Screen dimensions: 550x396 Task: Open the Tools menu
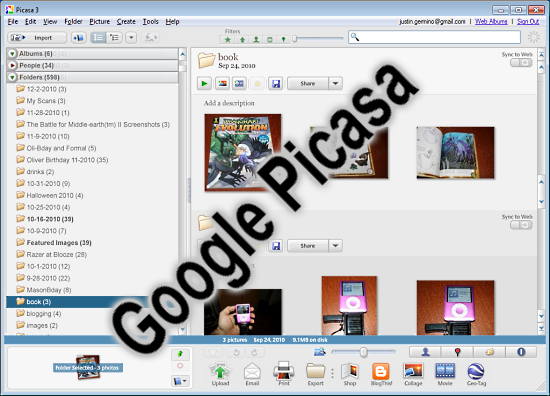click(x=150, y=22)
